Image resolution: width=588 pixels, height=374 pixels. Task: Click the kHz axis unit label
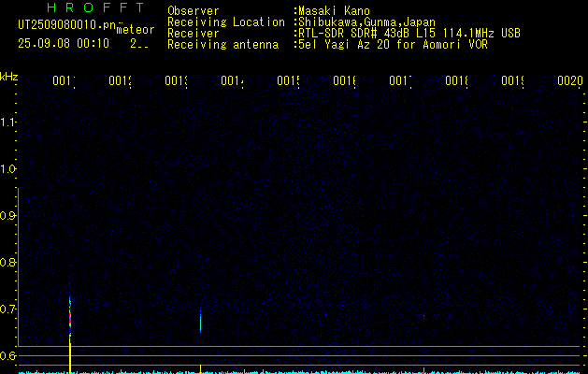9,77
